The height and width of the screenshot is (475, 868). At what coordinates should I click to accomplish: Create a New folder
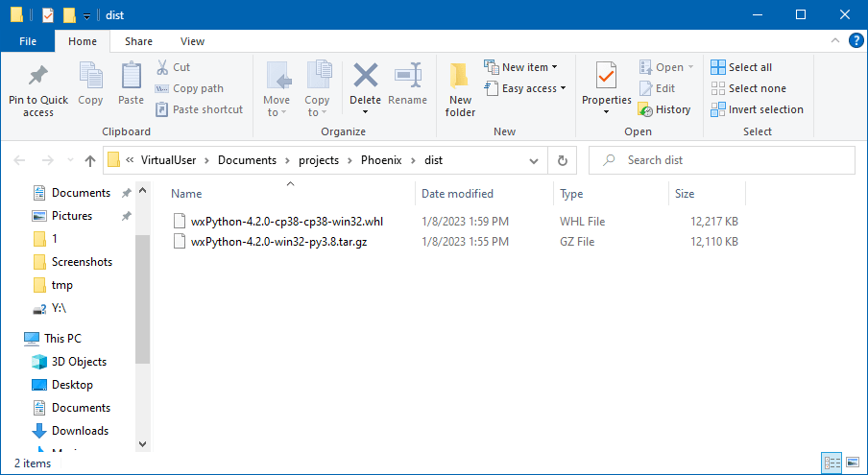[x=460, y=89]
